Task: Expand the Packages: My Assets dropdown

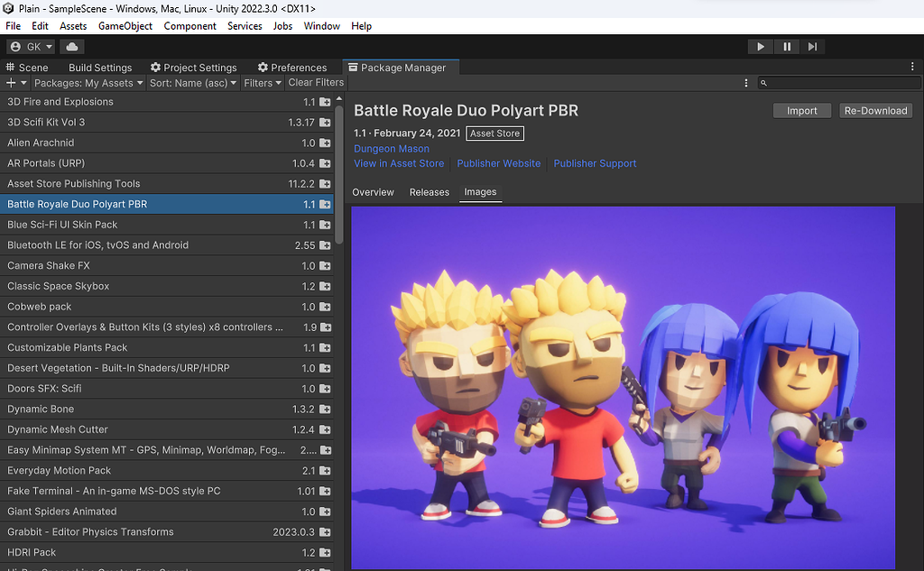Action: pos(88,83)
